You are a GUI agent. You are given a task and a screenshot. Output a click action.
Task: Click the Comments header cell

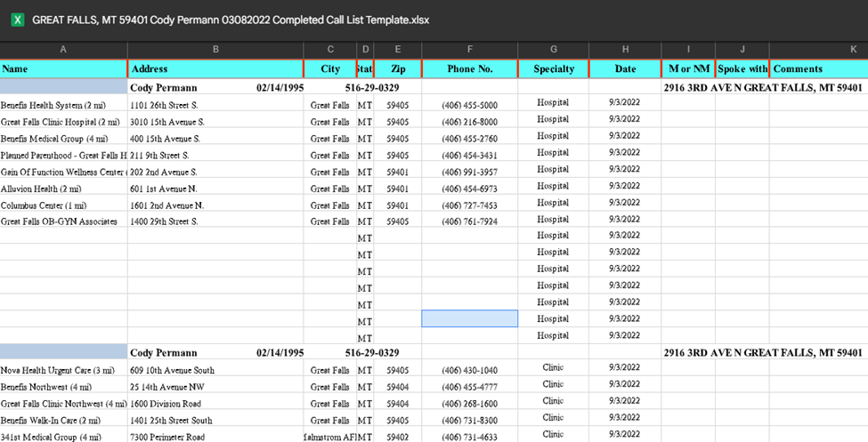click(x=819, y=69)
